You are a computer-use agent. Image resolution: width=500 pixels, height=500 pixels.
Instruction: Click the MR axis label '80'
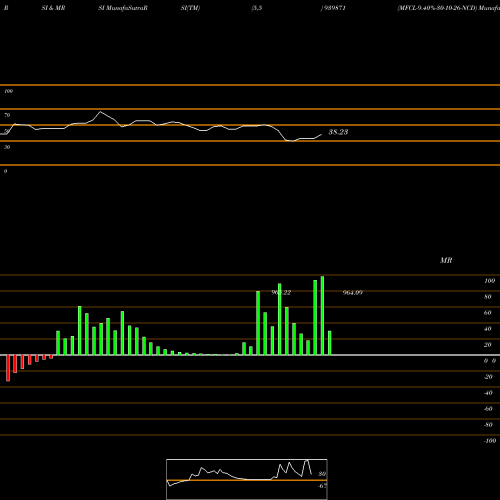[488, 297]
